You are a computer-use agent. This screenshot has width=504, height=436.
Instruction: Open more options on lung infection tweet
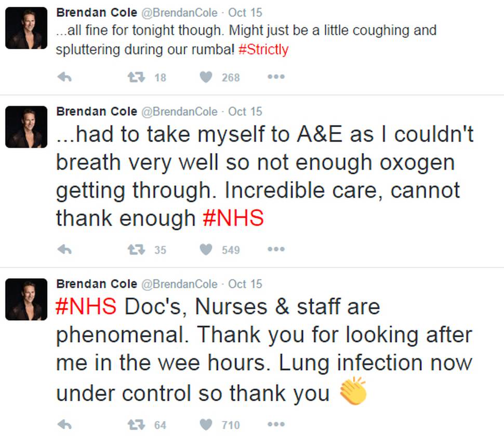tap(276, 425)
